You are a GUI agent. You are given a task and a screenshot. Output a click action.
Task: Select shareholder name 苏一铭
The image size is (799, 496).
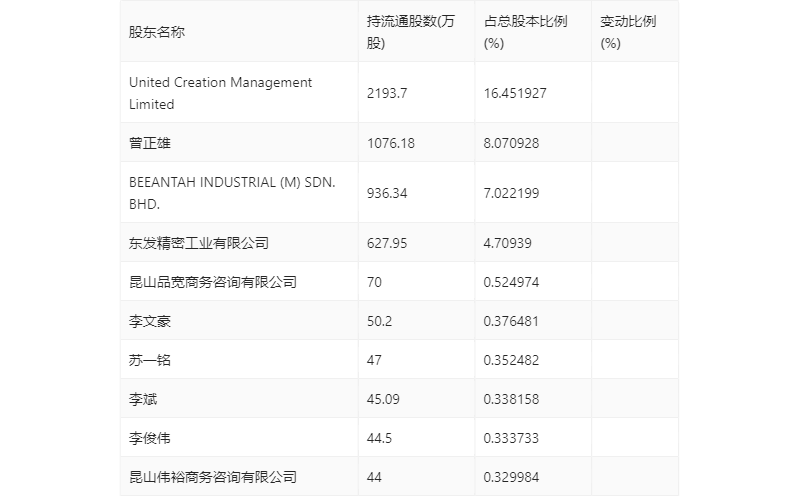click(x=149, y=360)
